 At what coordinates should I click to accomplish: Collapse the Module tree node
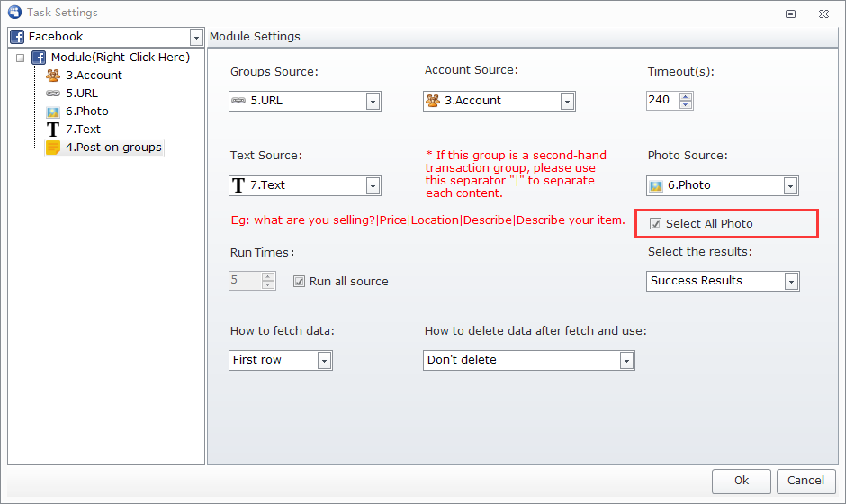click(x=21, y=58)
